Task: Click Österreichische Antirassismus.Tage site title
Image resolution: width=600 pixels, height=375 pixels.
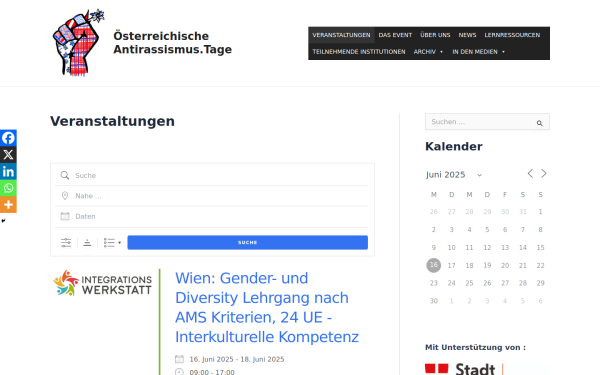Action: (172, 42)
